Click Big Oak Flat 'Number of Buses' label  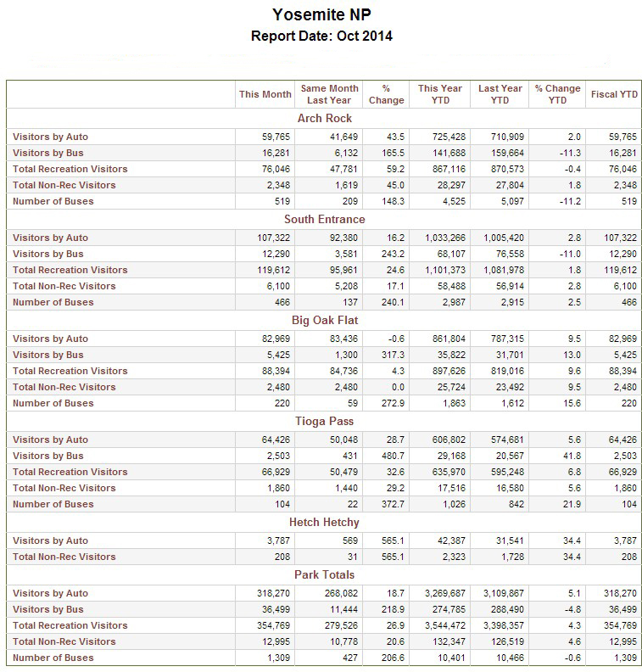[x=53, y=403]
